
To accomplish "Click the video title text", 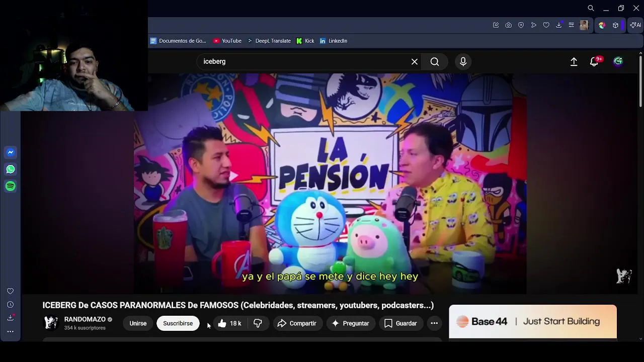I will [238, 305].
